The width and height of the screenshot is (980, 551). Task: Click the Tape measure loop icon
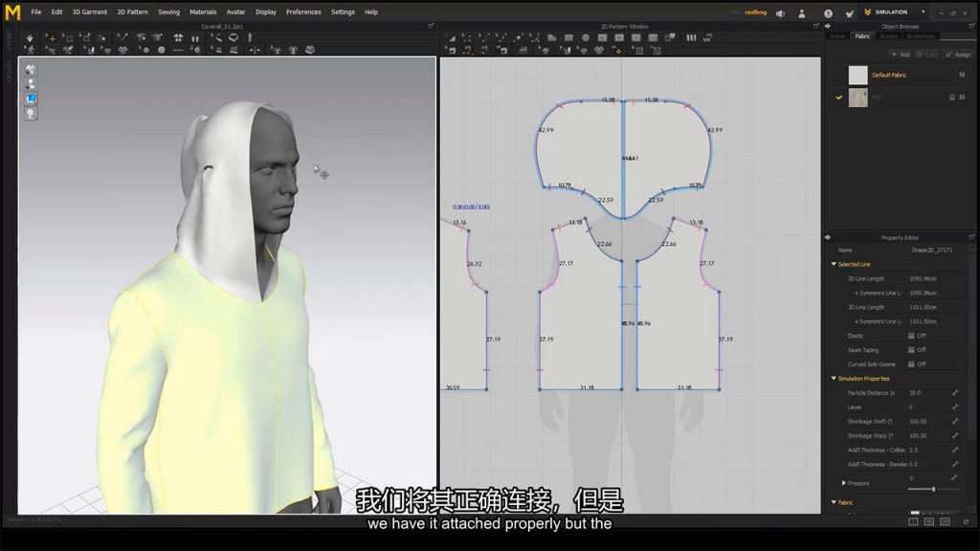234,37
